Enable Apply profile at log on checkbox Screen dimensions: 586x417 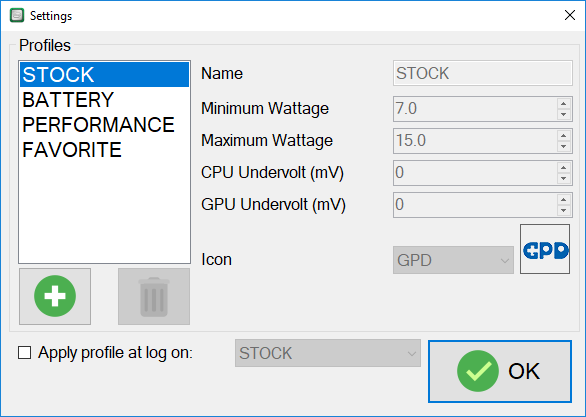(25, 352)
